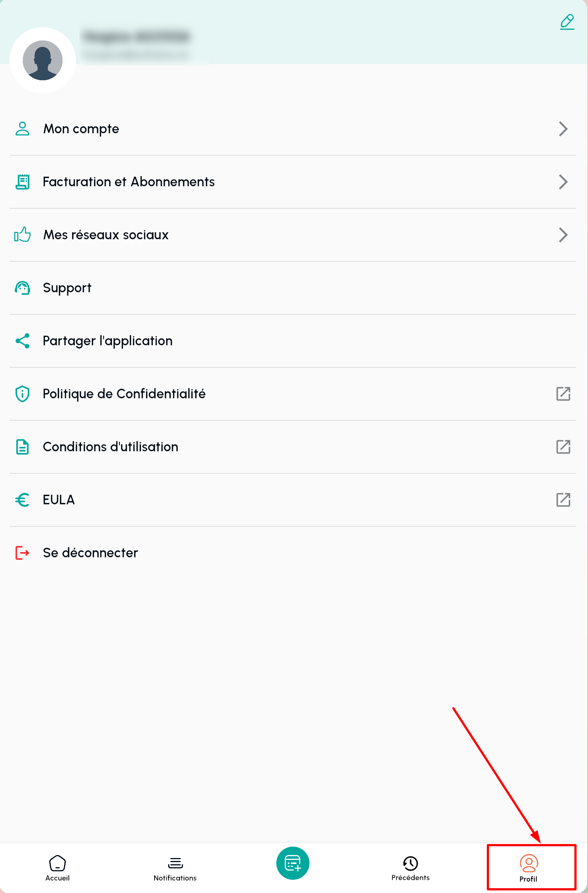This screenshot has height=893, width=588.
Task: Click the Facturation receipt icon
Action: [22, 182]
